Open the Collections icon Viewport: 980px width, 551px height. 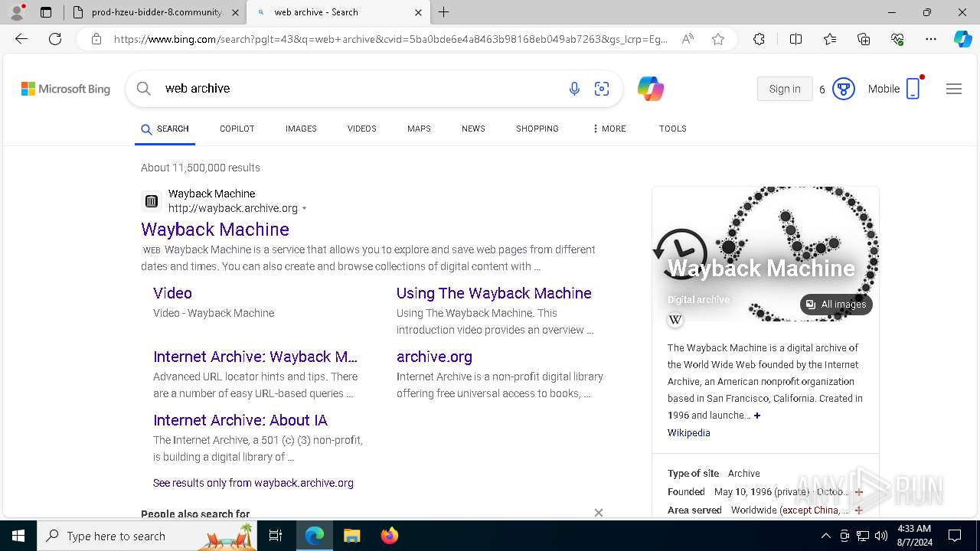[x=864, y=39]
